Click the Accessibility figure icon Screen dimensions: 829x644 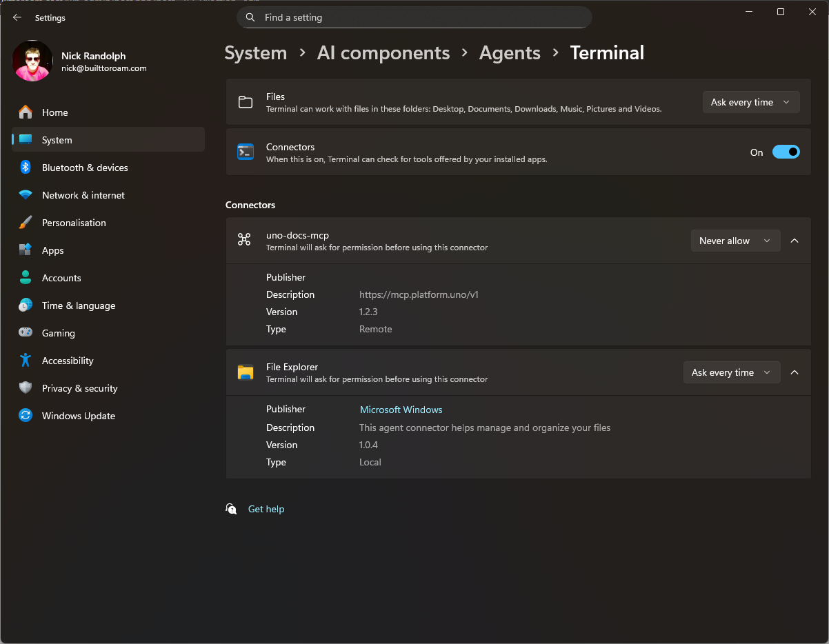pos(26,361)
